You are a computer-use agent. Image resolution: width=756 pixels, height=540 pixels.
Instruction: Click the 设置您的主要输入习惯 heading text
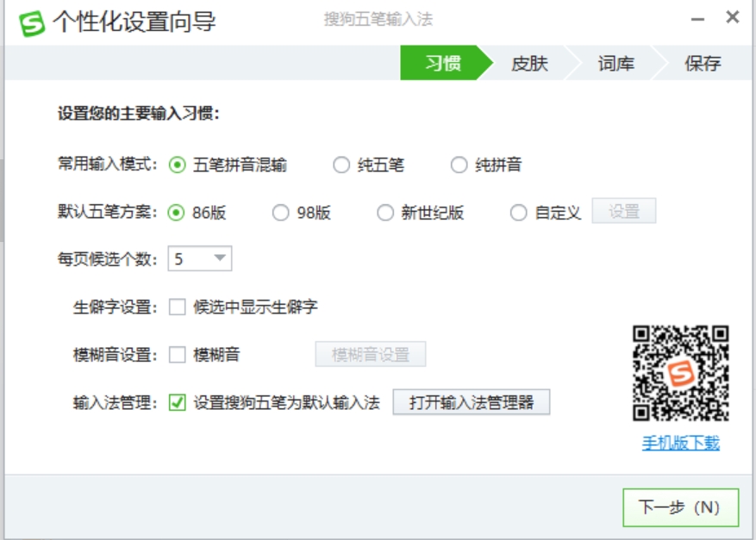pyautogui.click(x=139, y=114)
